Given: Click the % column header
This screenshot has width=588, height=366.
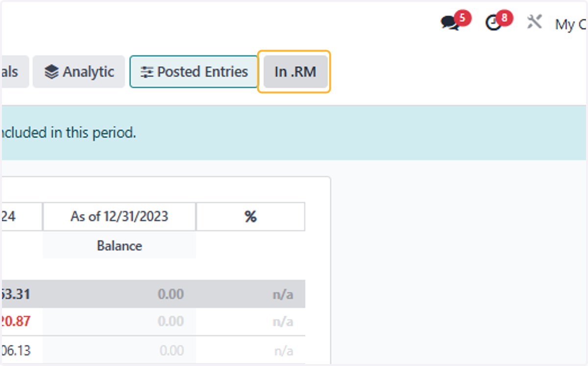Looking at the screenshot, I should (250, 216).
